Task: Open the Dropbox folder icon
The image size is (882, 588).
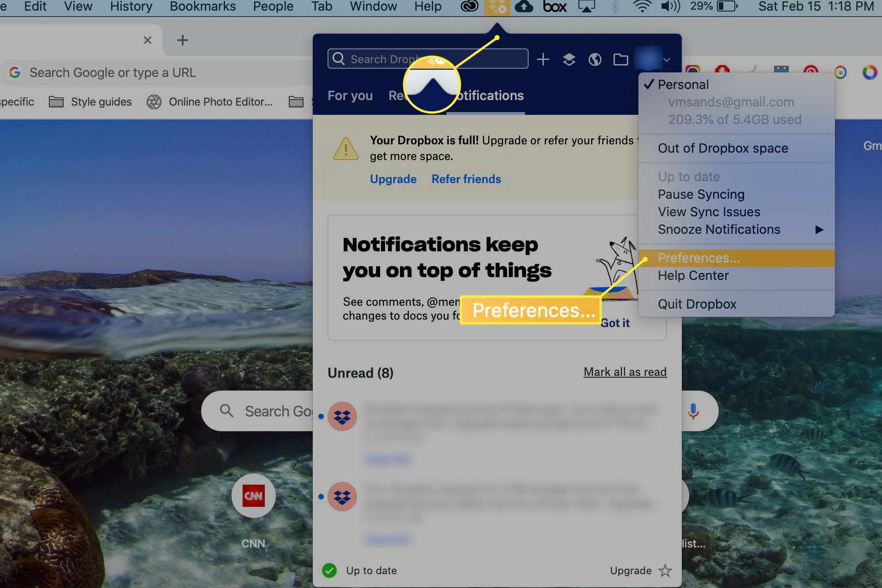Action: tap(620, 59)
